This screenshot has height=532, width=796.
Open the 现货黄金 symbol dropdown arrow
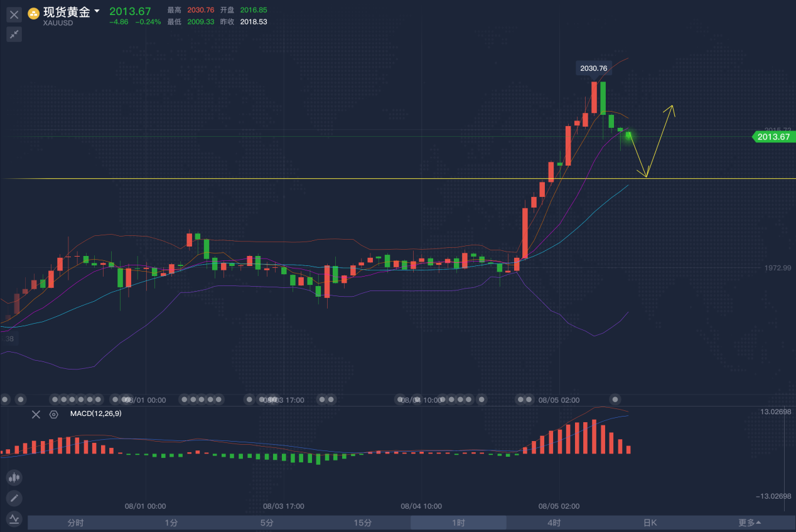(x=97, y=12)
